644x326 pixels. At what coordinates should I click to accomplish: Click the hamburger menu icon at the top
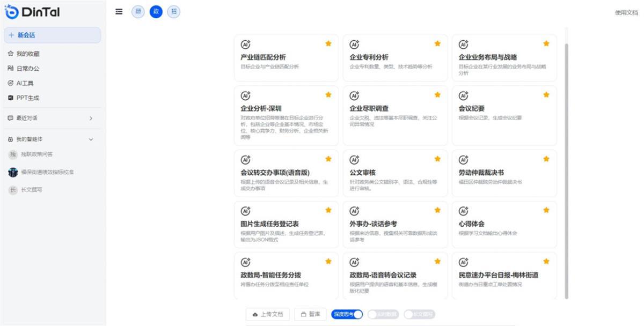pos(119,11)
